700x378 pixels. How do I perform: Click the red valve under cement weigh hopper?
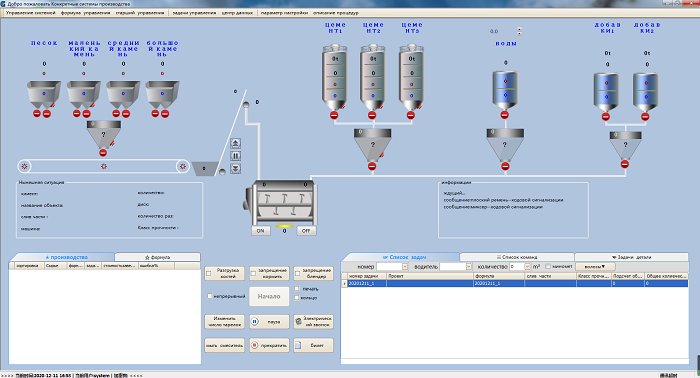tap(372, 166)
